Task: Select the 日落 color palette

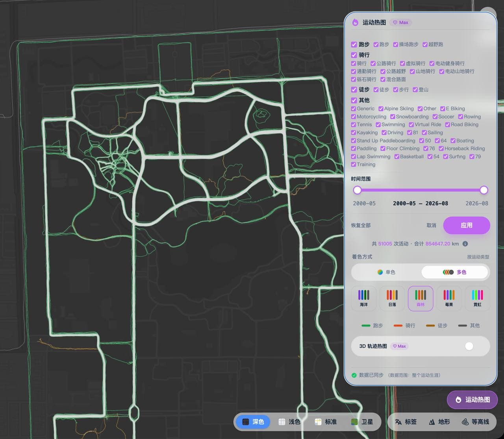Action: 392,298
